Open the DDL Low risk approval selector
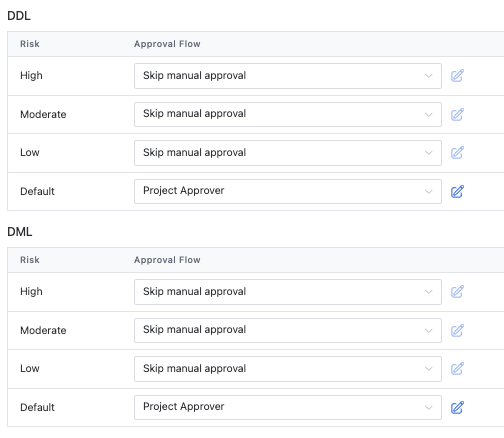The image size is (504, 438). pyautogui.click(x=288, y=153)
